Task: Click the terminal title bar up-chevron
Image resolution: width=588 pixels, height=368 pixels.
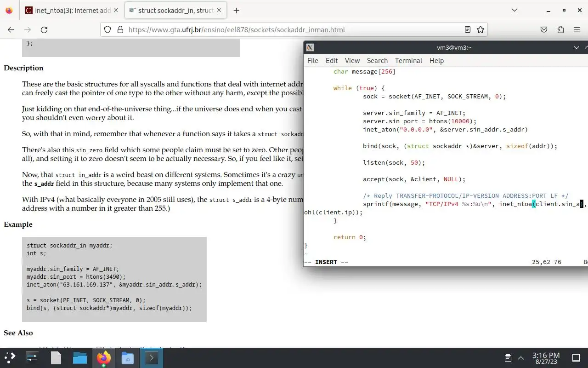Action: (586, 47)
